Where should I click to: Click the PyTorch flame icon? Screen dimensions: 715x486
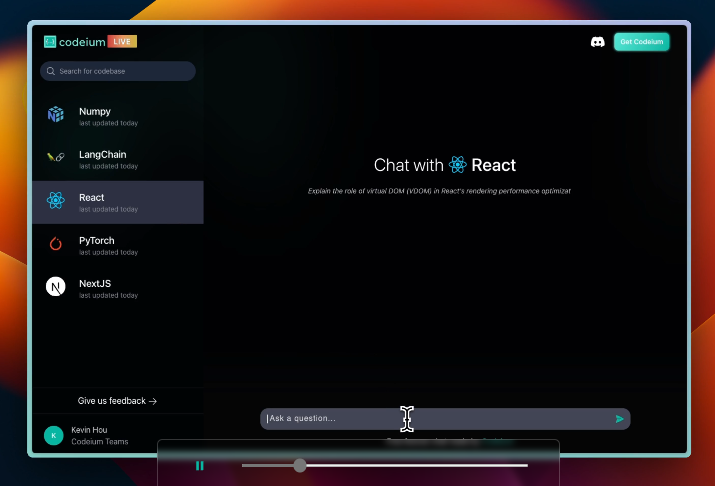tap(56, 244)
